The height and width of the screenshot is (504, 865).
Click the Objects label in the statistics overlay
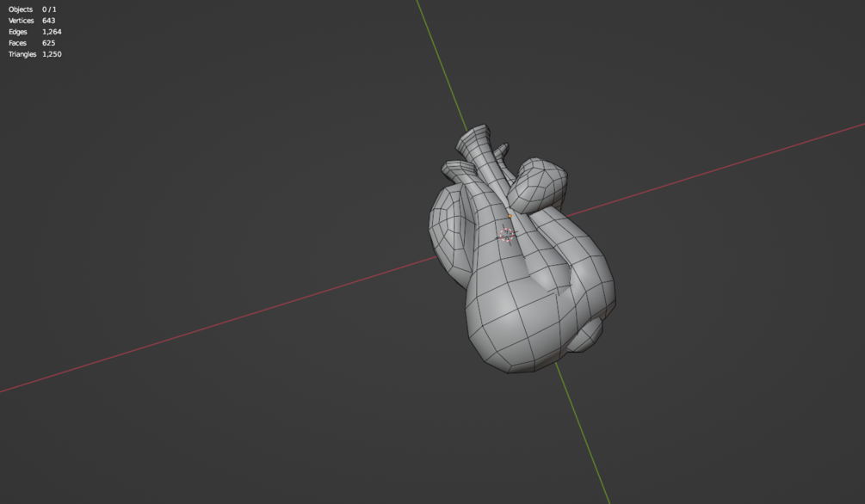click(x=21, y=9)
